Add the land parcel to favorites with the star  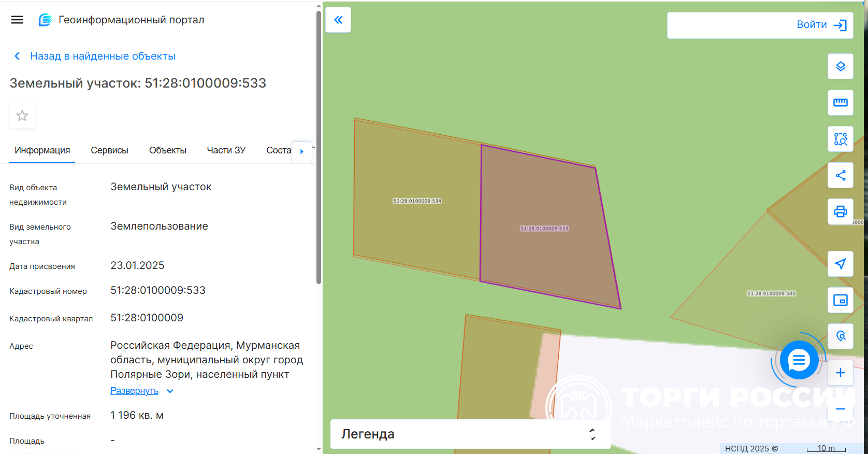tap(22, 116)
